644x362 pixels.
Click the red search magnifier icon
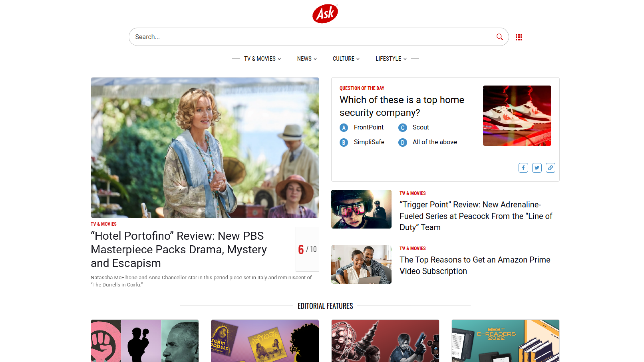pyautogui.click(x=500, y=37)
